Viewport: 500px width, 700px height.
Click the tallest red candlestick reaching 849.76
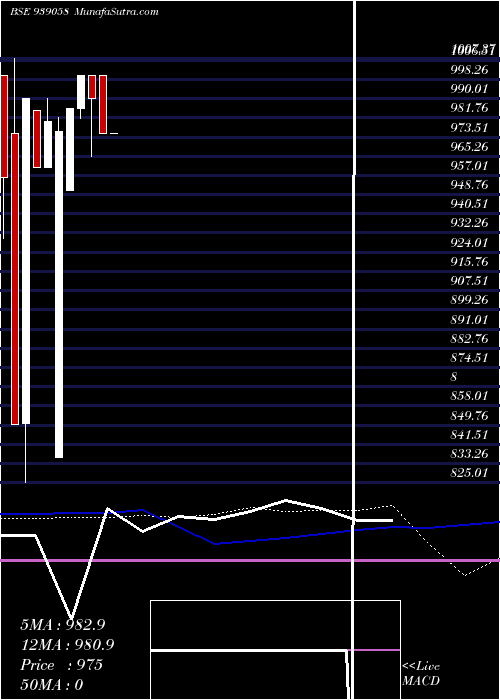tap(15, 279)
